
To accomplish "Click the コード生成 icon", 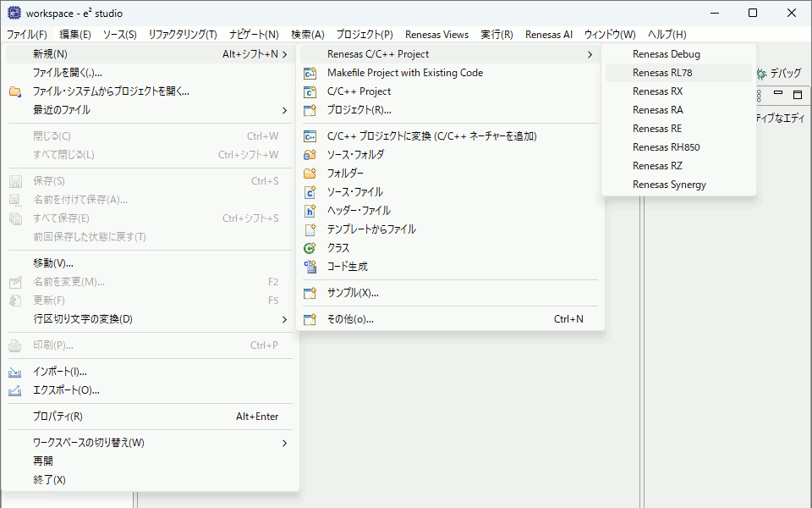I will coord(310,267).
